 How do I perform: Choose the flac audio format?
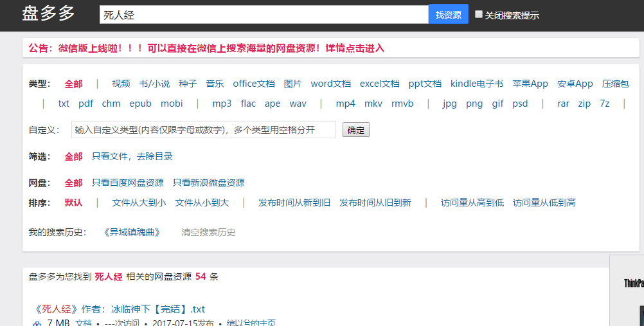coord(248,104)
